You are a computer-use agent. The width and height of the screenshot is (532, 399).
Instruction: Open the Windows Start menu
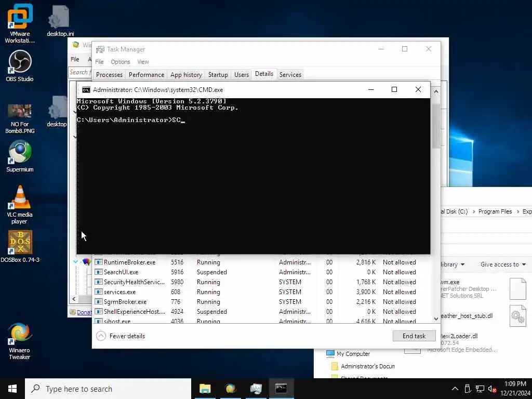[x=12, y=389]
